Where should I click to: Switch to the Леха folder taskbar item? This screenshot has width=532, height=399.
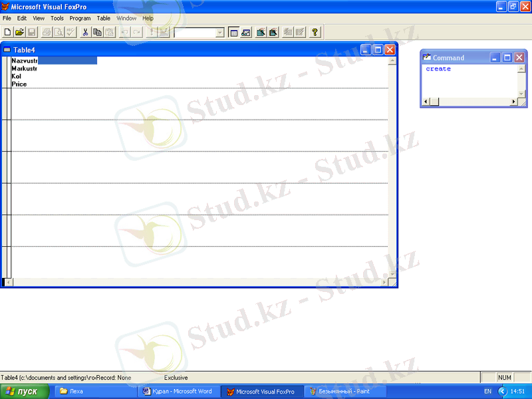pos(95,392)
